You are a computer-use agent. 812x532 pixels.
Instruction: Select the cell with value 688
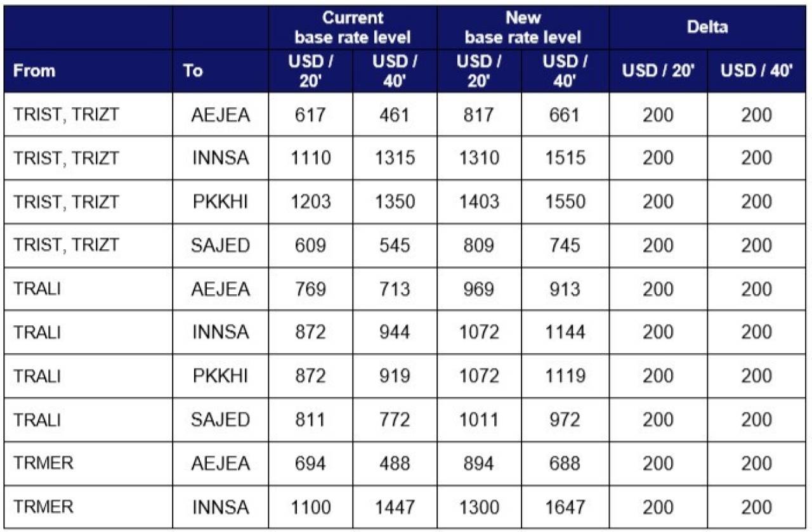point(565,464)
